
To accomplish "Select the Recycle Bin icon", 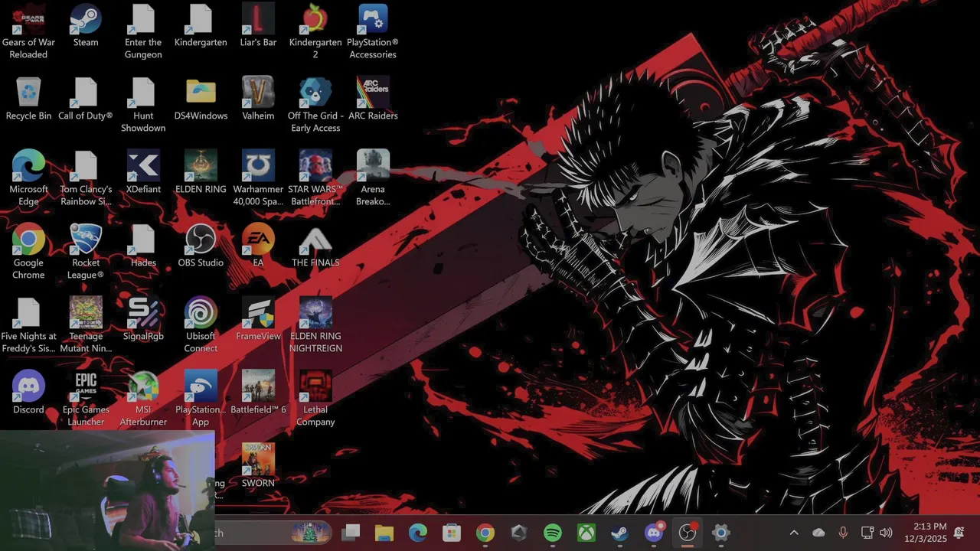I will pyautogui.click(x=28, y=99).
